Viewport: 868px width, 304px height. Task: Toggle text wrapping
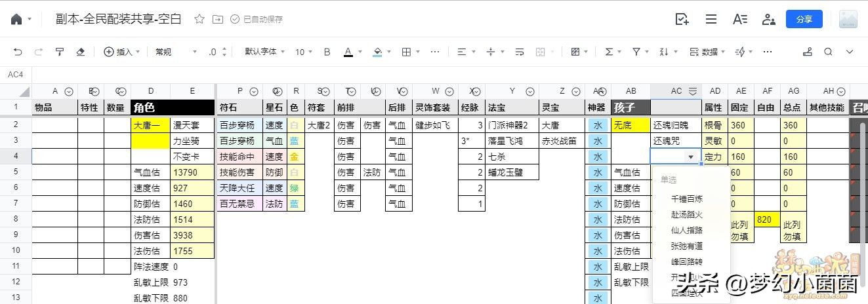click(x=520, y=52)
